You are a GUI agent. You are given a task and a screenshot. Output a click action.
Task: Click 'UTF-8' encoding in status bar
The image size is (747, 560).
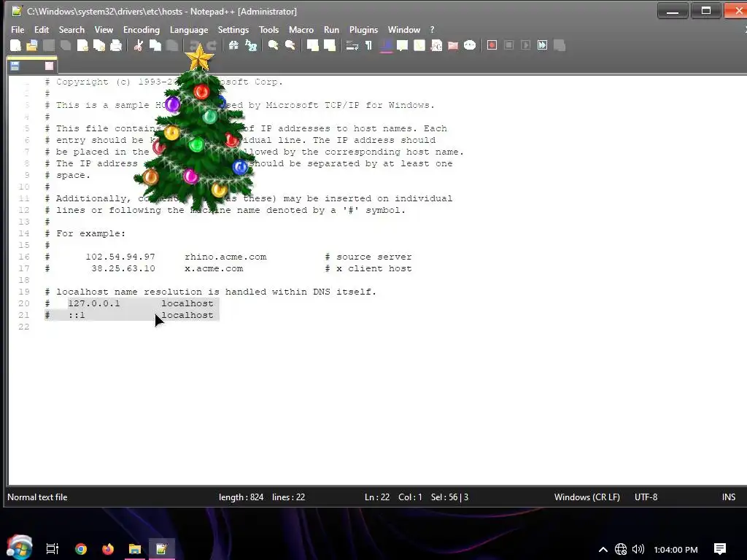click(646, 497)
